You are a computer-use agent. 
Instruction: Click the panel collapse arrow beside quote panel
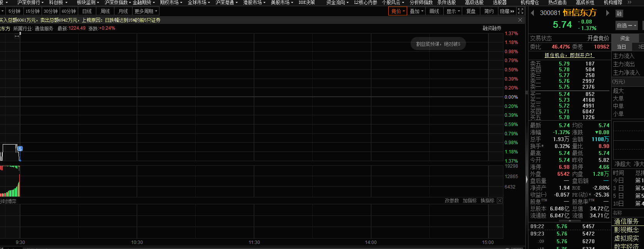pos(526,179)
